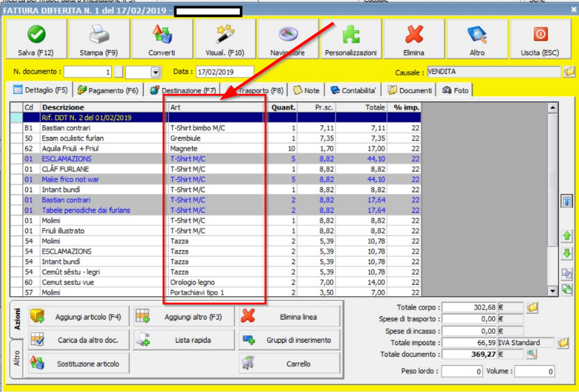Click the refresh icon at grid bottom right
Screen dimensions: 579x392
(x=567, y=289)
